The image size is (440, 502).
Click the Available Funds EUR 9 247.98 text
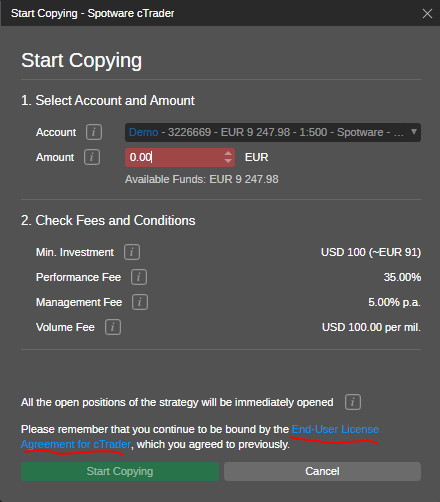(x=202, y=179)
